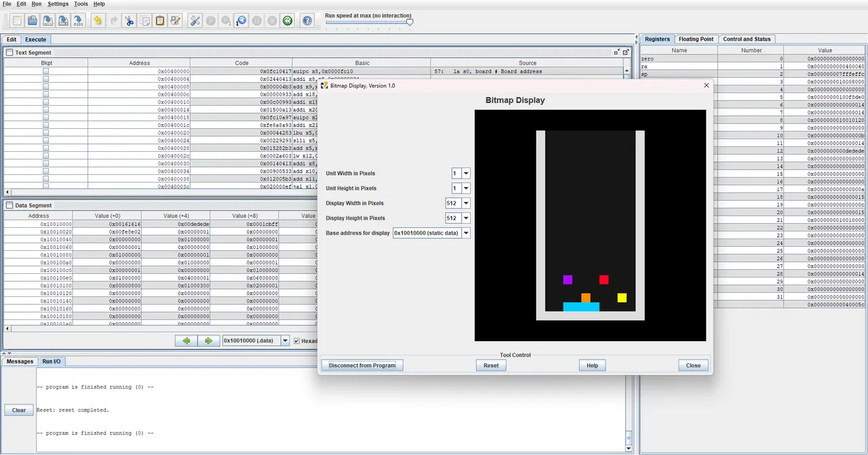
Task: Click scroll-down arrow of Run I/O console
Action: click(x=629, y=448)
